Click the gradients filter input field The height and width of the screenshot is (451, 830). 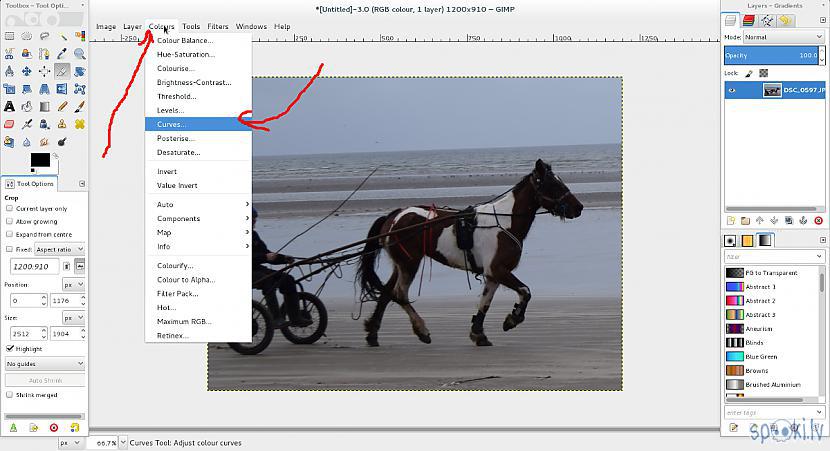(774, 257)
